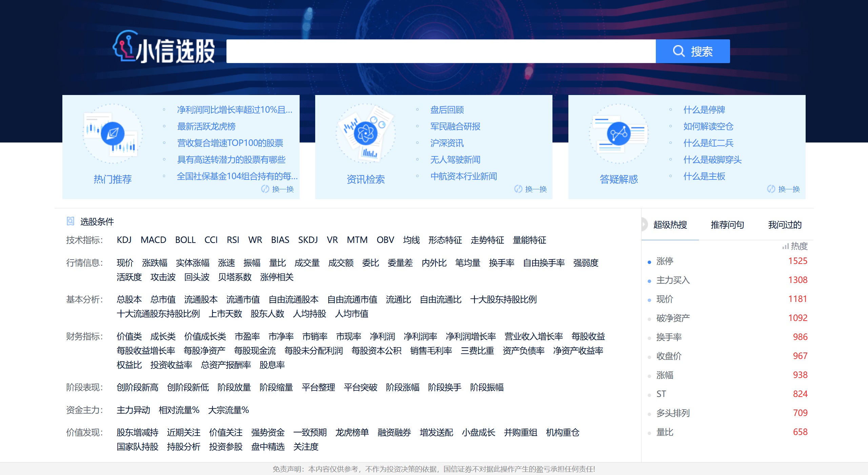Open the 涨停 hot search entry
Screen dimensions: 868x475
665,261
